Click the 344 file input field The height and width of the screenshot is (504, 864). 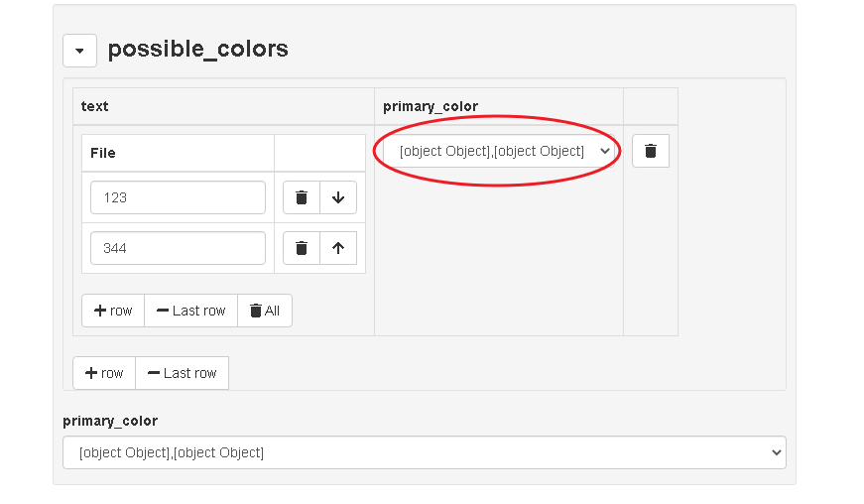tap(178, 248)
